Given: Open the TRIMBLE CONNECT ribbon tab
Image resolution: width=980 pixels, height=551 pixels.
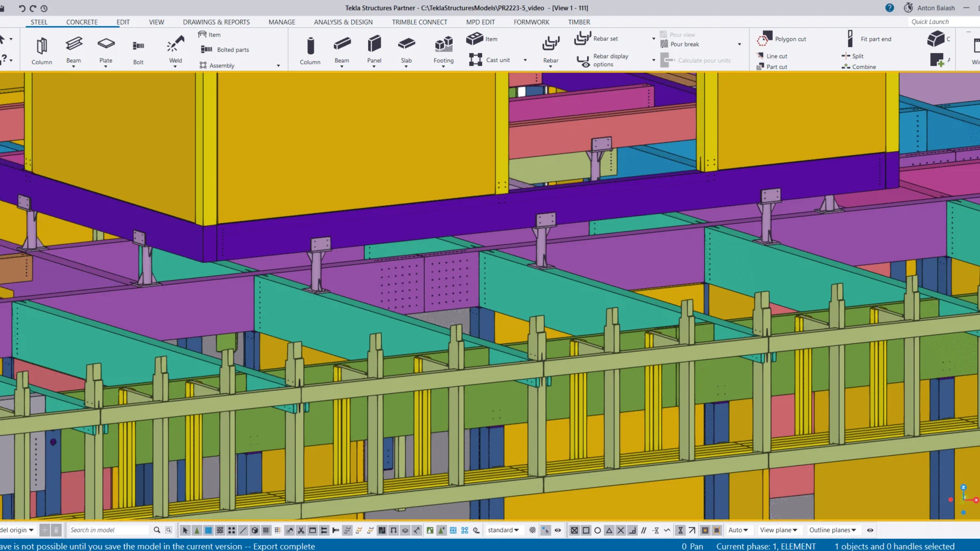Looking at the screenshot, I should pyautogui.click(x=419, y=22).
